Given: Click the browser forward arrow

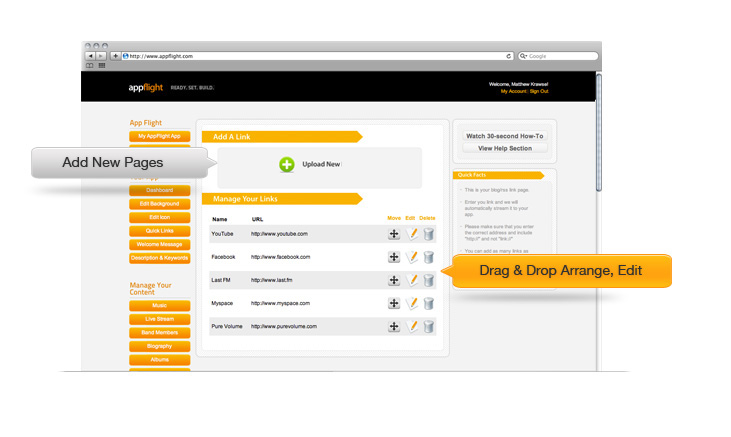Looking at the screenshot, I should coord(100,56).
